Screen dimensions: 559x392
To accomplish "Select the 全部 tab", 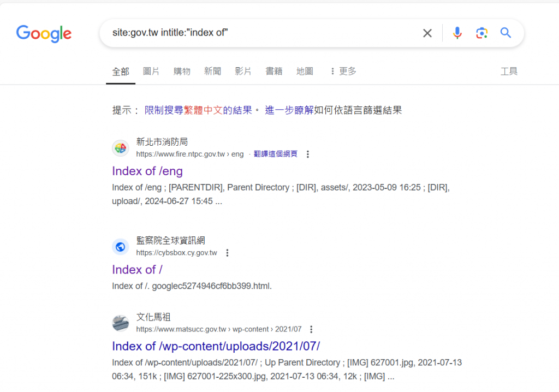I will pos(121,72).
